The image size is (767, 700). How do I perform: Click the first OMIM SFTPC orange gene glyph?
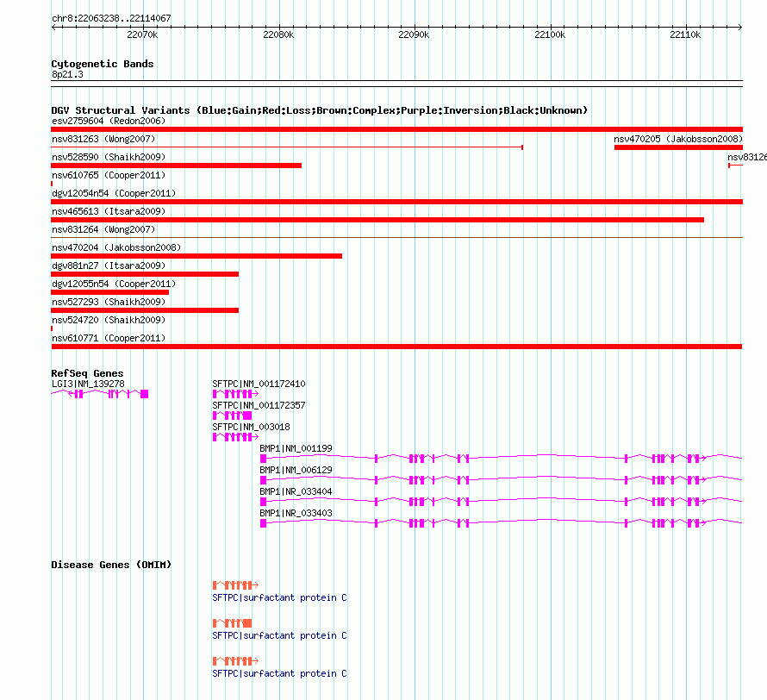tap(235, 585)
